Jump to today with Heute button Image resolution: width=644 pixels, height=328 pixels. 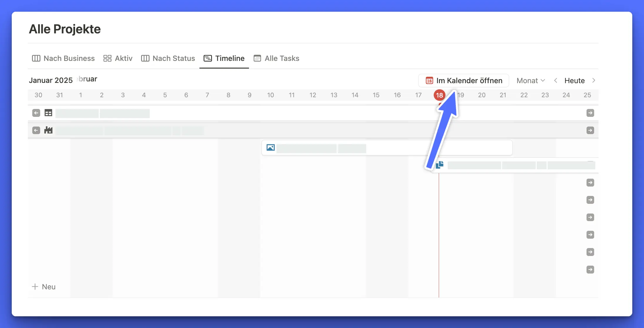tap(574, 81)
